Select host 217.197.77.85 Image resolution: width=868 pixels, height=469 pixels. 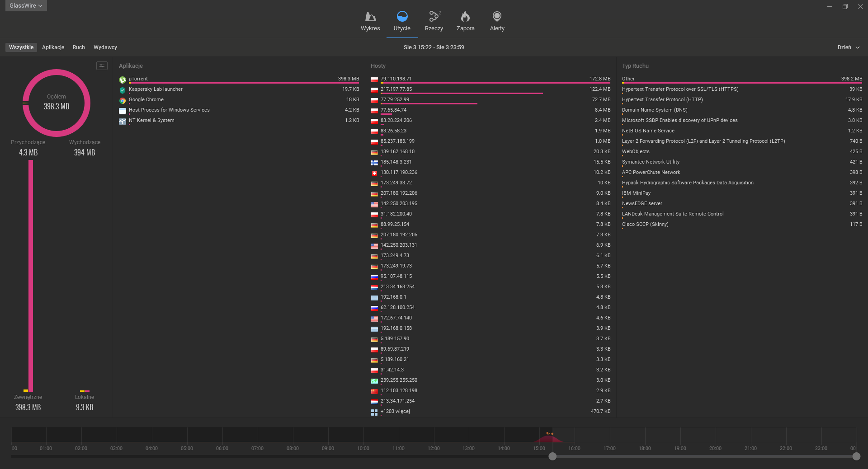coord(491,89)
